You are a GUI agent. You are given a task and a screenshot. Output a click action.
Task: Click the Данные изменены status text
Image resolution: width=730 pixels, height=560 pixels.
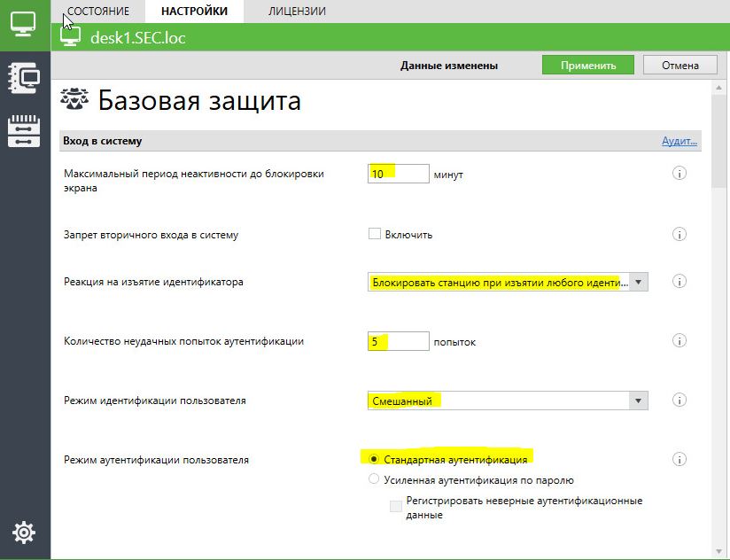coord(449,66)
